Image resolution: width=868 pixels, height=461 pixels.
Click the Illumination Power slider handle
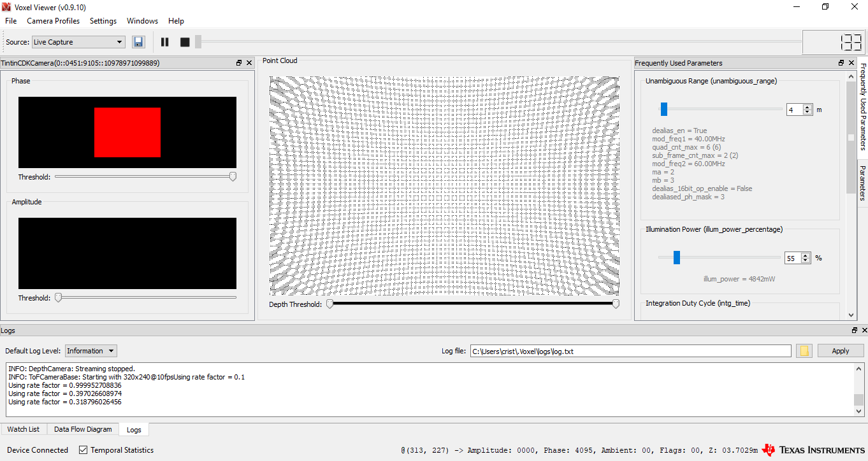coord(677,258)
